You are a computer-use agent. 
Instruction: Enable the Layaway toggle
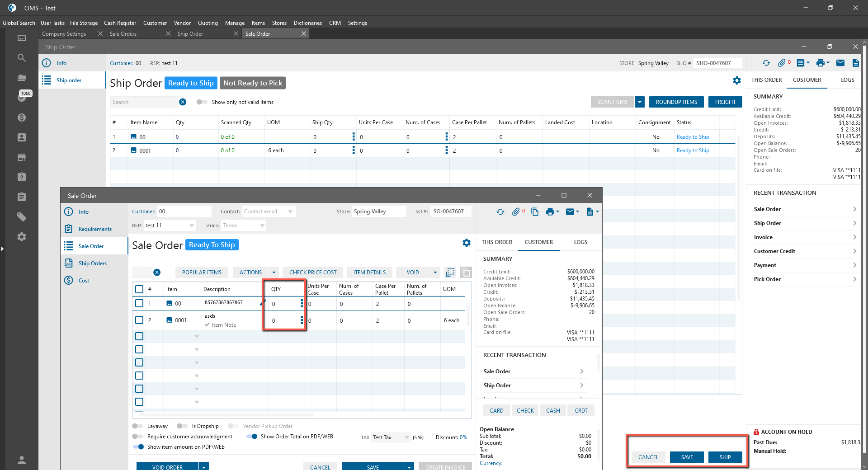pyautogui.click(x=137, y=426)
